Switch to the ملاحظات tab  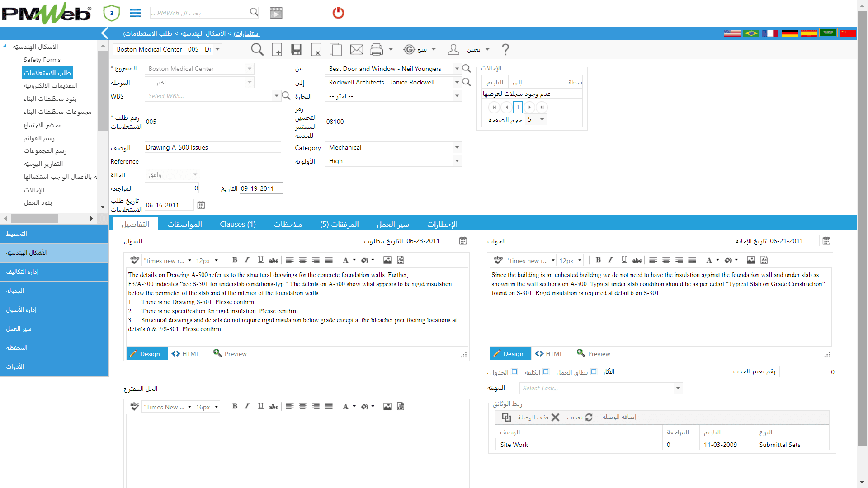(288, 224)
